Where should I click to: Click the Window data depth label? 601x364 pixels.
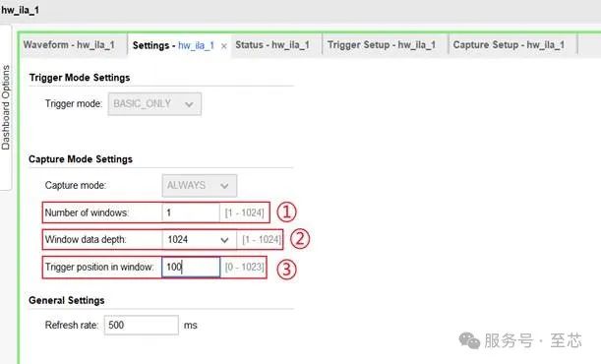(x=86, y=239)
